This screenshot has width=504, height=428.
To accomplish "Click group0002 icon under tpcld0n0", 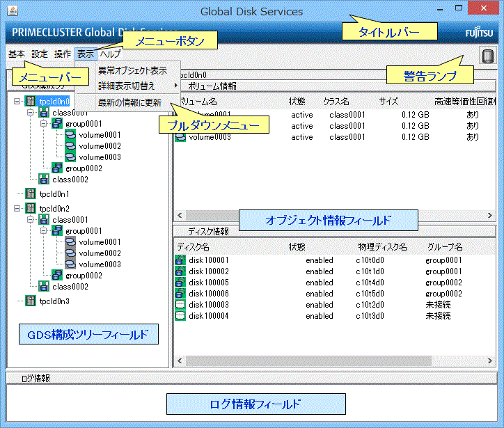I will (x=57, y=168).
